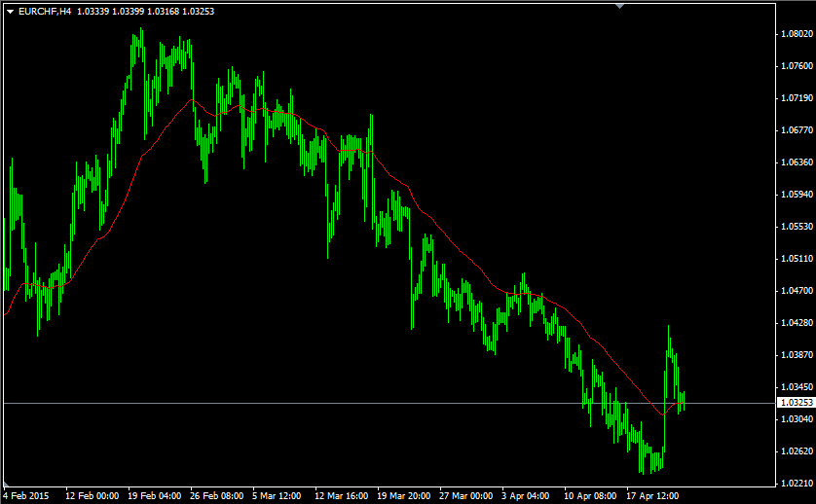Viewport: 816px width, 504px height.
Task: Click the 1.03870 price axis label
Action: (797, 355)
